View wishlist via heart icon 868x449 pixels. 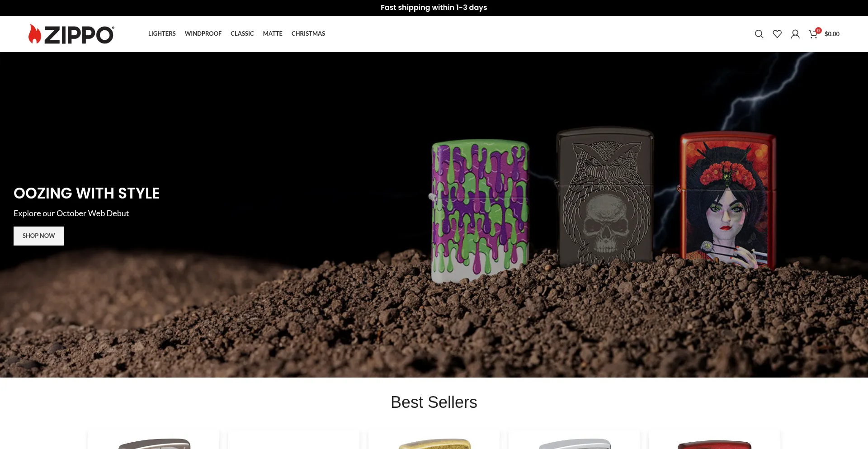(777, 34)
